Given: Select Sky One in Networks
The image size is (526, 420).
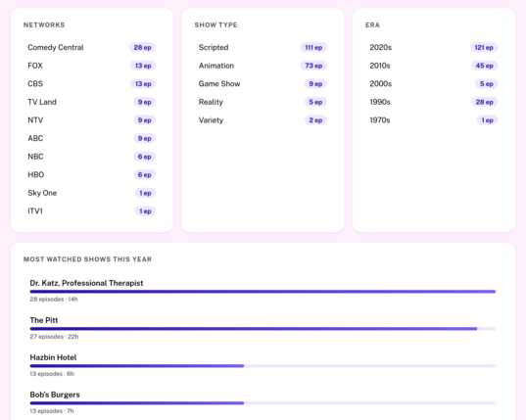Looking at the screenshot, I should 91,193.
